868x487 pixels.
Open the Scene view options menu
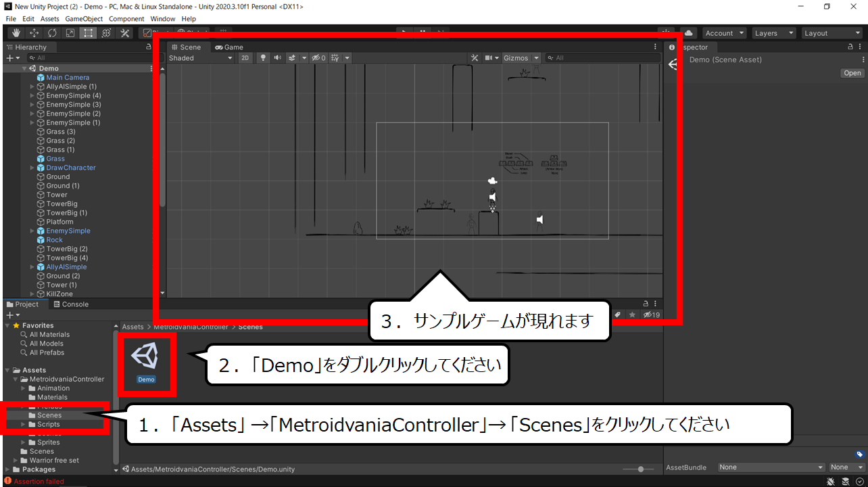pyautogui.click(x=655, y=47)
